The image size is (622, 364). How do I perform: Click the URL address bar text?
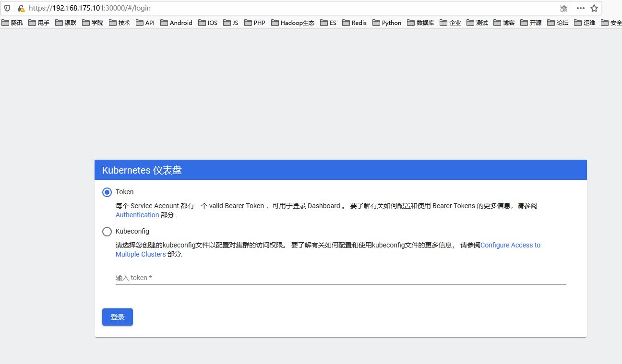(90, 8)
